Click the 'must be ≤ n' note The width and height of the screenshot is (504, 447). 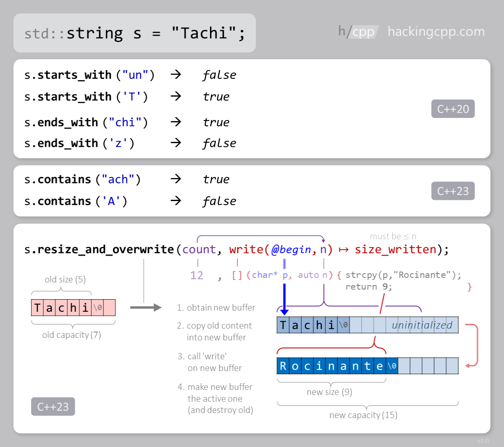(x=393, y=236)
